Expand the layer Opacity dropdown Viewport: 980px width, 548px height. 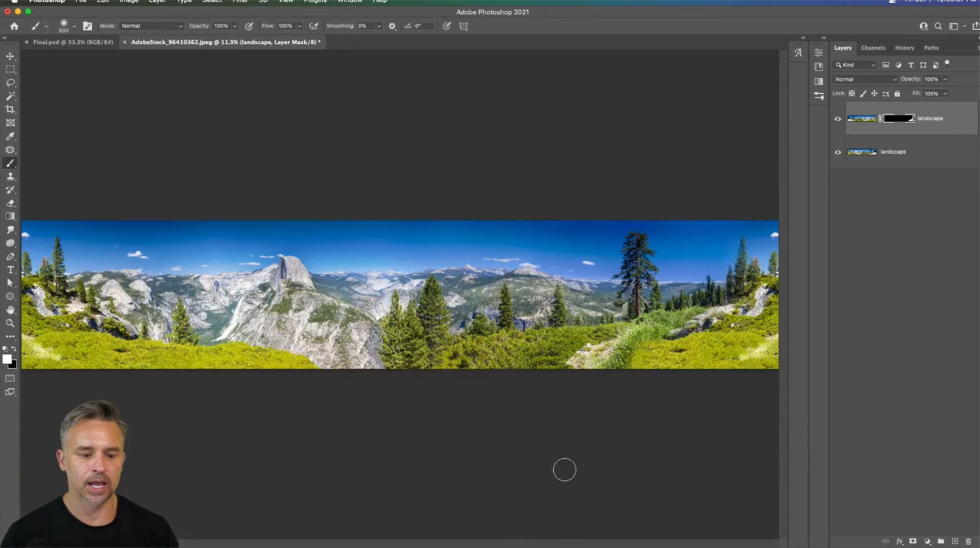point(945,78)
